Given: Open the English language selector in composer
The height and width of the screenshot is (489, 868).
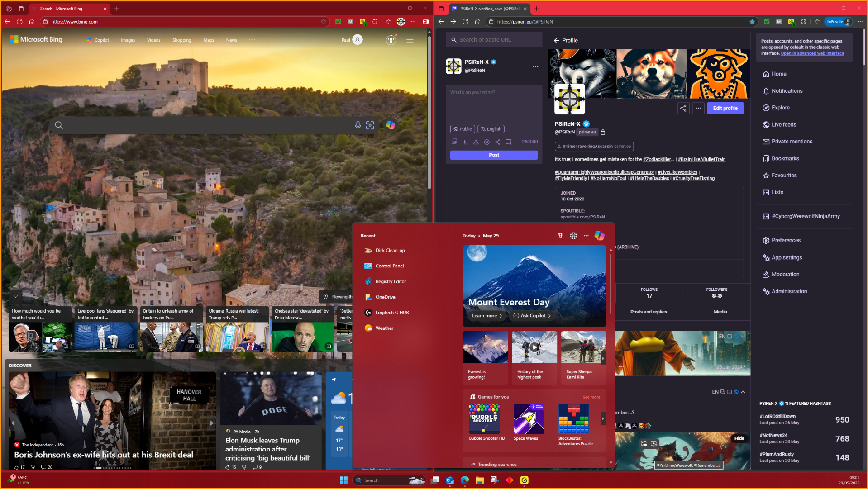Looking at the screenshot, I should pos(491,129).
